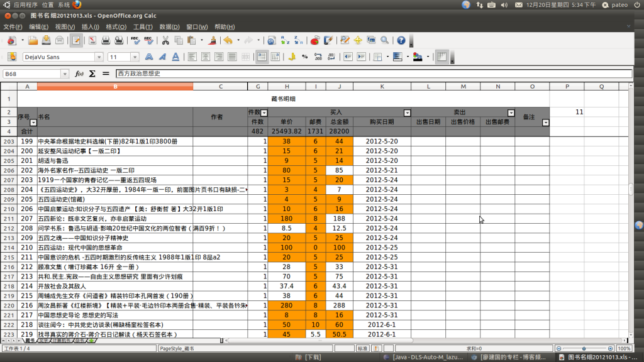The width and height of the screenshot is (644, 362).
Task: Cut selection with the scissors icon
Action: pos(165,40)
